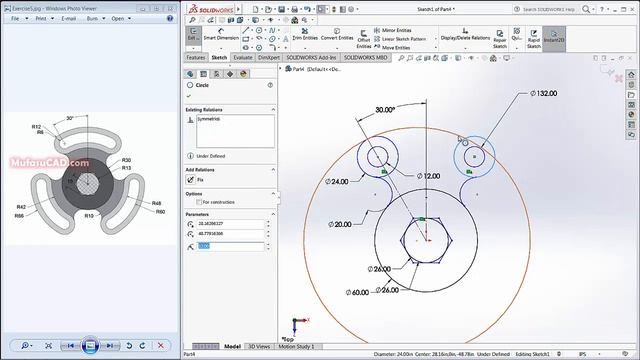
Task: Click Photo Viewer help icon
Action: (x=170, y=18)
